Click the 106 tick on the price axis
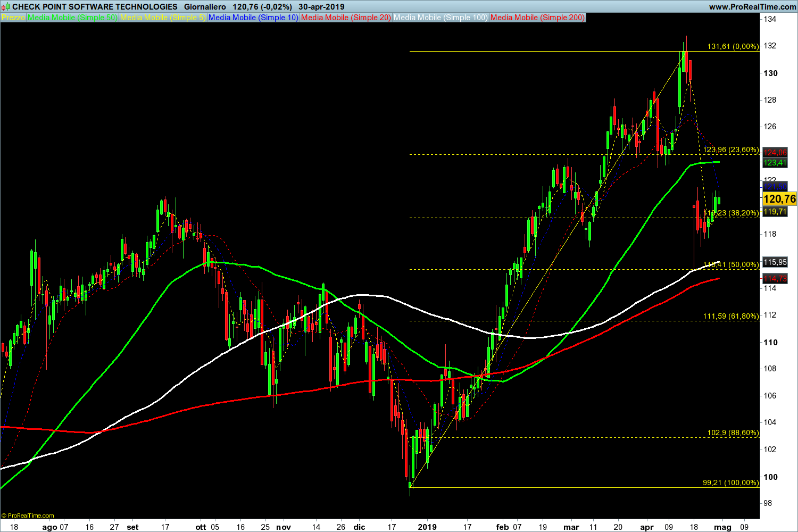 point(770,396)
